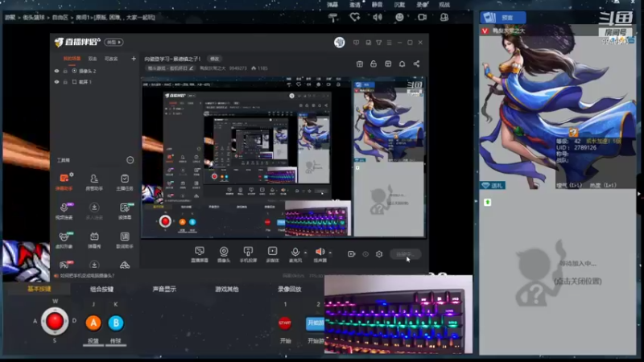This screenshot has width=644, height=362.
Task: Click the green icon in the right chat panel
Action: (x=487, y=203)
